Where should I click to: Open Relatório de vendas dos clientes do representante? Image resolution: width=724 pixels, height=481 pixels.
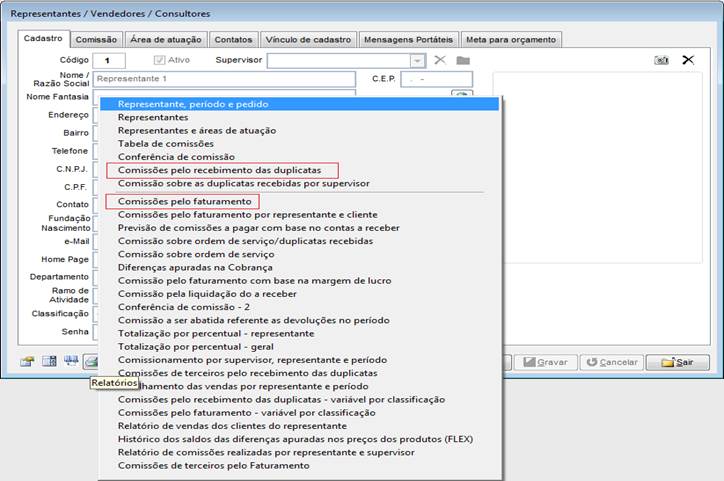[300, 426]
